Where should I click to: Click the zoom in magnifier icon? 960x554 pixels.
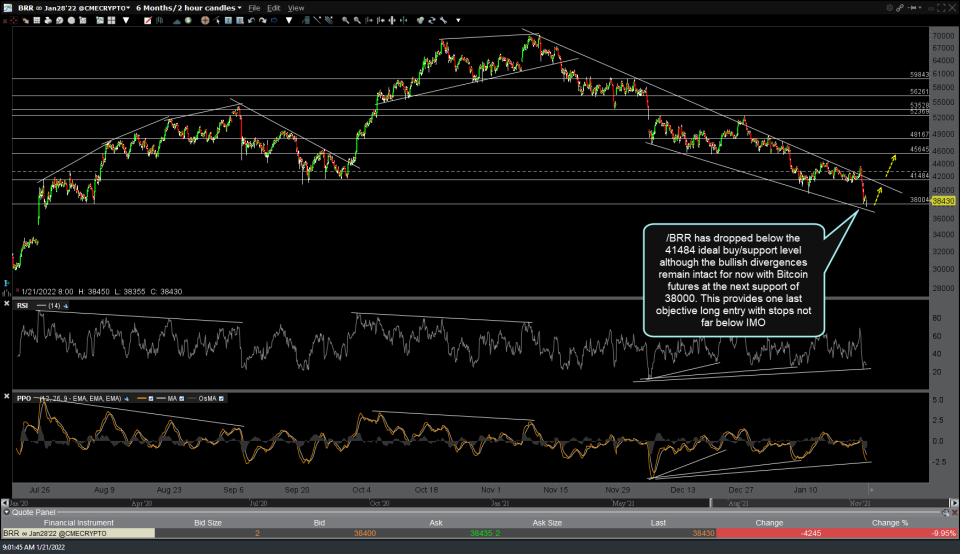click(x=345, y=20)
